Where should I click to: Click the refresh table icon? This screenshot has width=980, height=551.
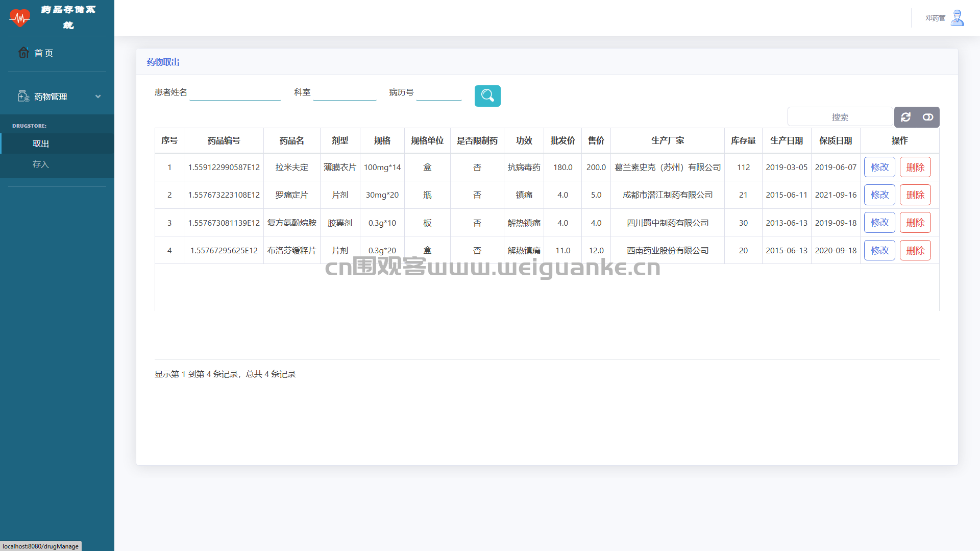tap(905, 117)
